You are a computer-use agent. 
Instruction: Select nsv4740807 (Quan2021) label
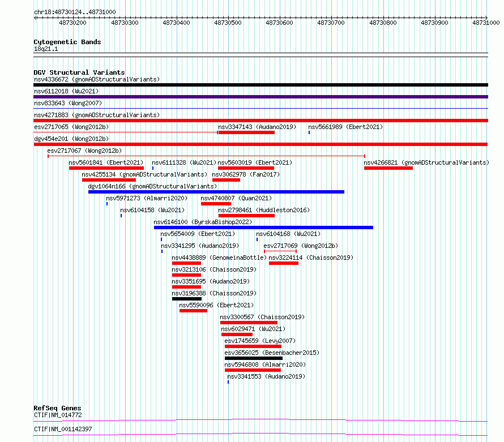(x=236, y=198)
